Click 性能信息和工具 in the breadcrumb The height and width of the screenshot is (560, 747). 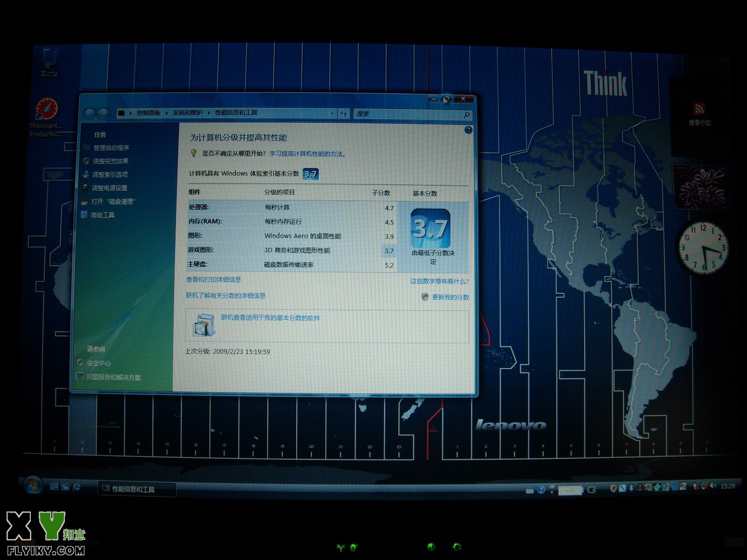coord(236,112)
